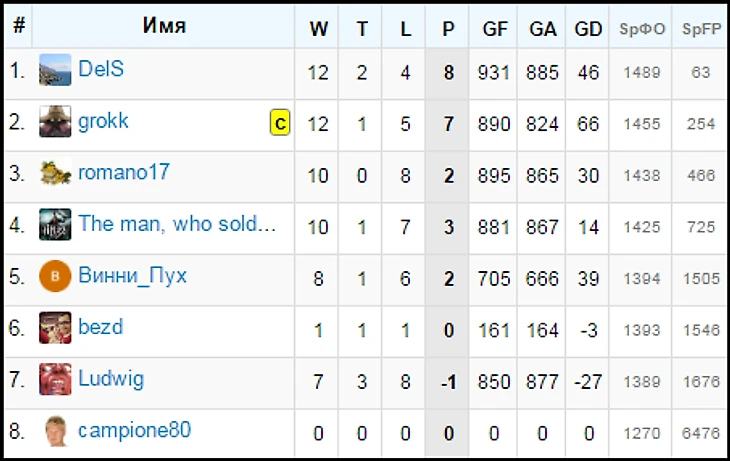Sort by GD column header
This screenshot has height=461, width=730.
588,28
